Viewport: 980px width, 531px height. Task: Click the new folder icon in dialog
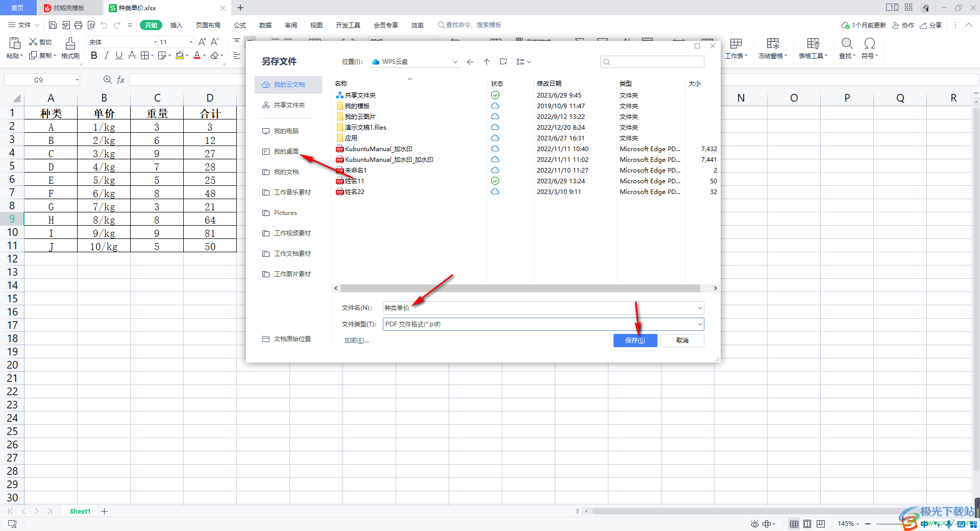click(x=503, y=62)
